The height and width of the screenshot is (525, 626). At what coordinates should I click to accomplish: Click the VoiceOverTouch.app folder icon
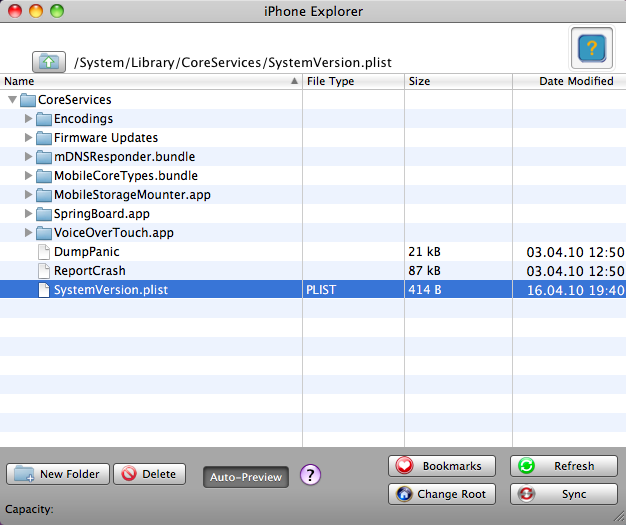point(44,233)
